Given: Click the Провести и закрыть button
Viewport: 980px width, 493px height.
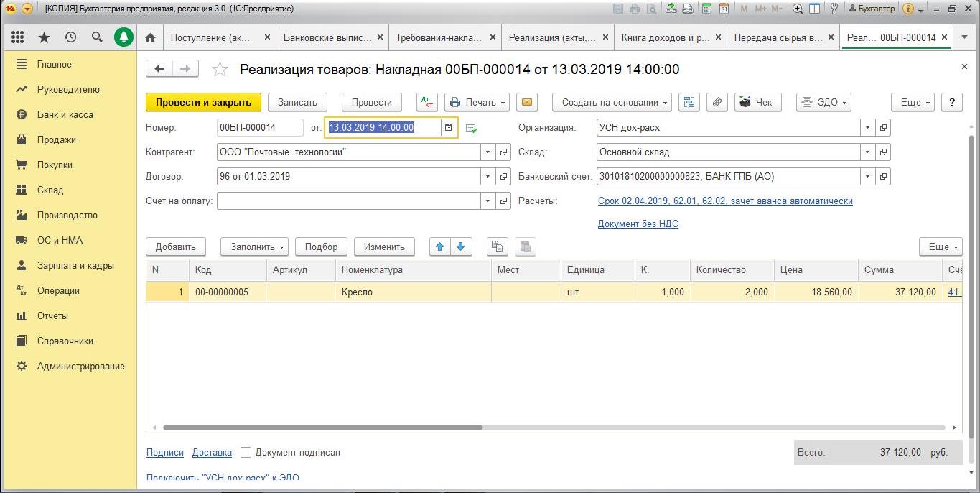Looking at the screenshot, I should coord(203,102).
